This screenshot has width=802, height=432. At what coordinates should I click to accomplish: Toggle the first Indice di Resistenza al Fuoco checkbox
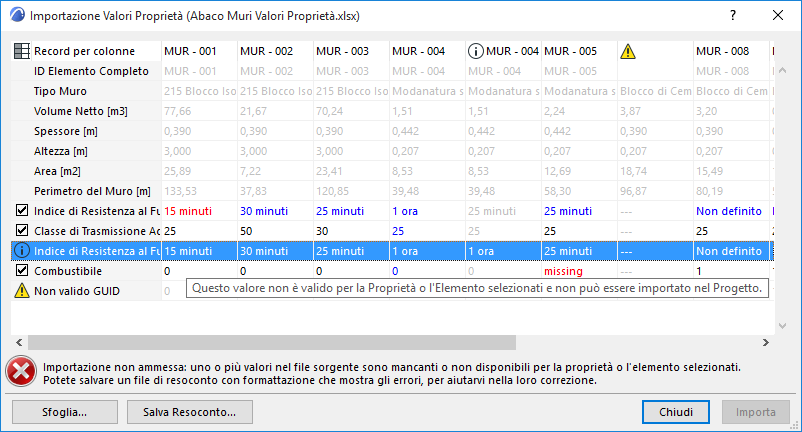21,211
